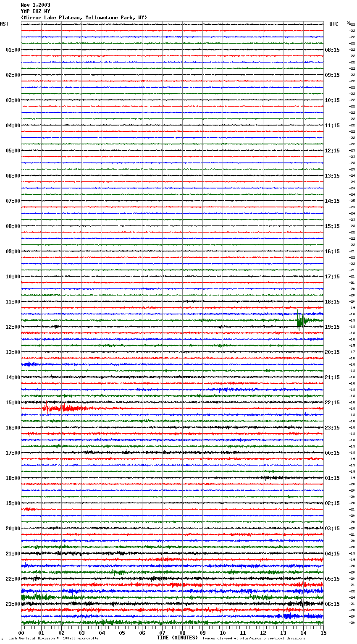This screenshot has width=357, height=644.
Task: Select the 22:00 MST row label
Action: coord(13,579)
